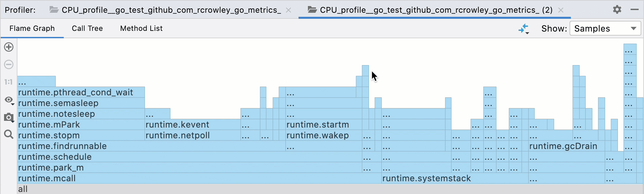Click the Zoom Out icon
Viewport: 644px width, 194px height.
[8, 64]
